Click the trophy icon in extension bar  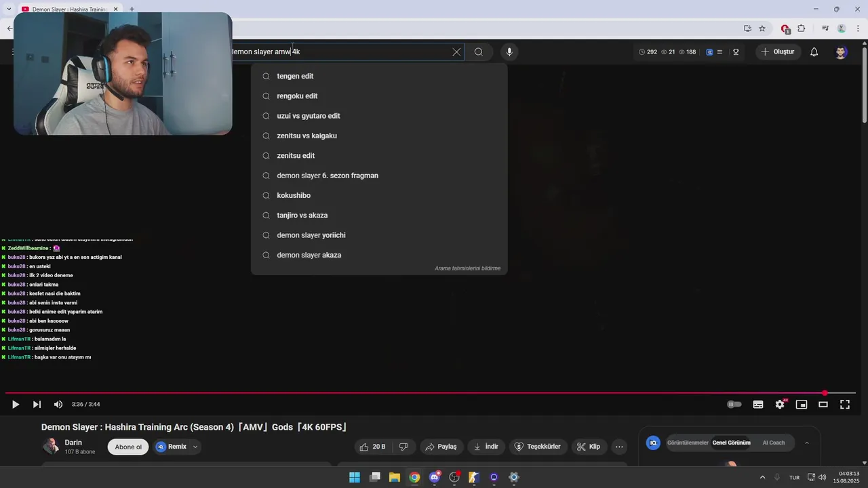click(x=736, y=52)
